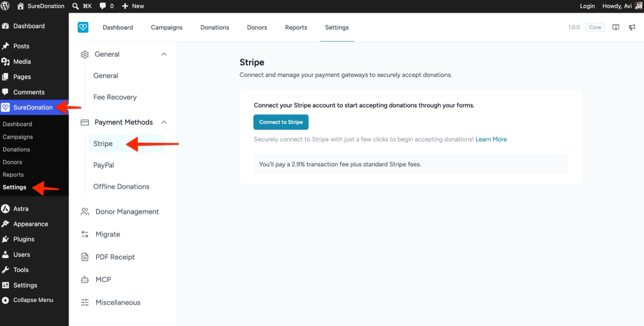644x326 pixels.
Task: Open Donations in SureDonation submenu
Action: [x=16, y=150]
